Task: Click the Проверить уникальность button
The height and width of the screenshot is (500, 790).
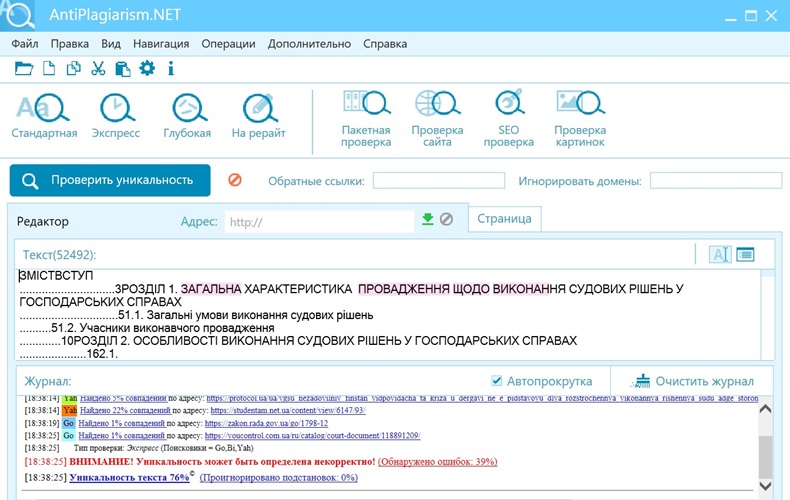Action: (110, 180)
